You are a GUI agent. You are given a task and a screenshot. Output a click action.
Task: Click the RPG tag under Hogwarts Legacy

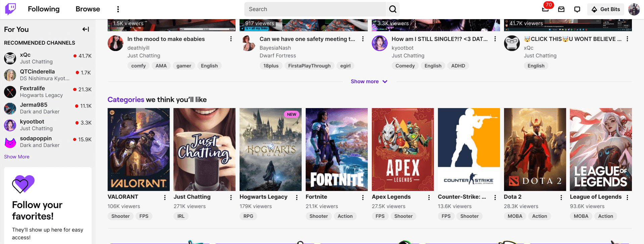[x=248, y=216]
